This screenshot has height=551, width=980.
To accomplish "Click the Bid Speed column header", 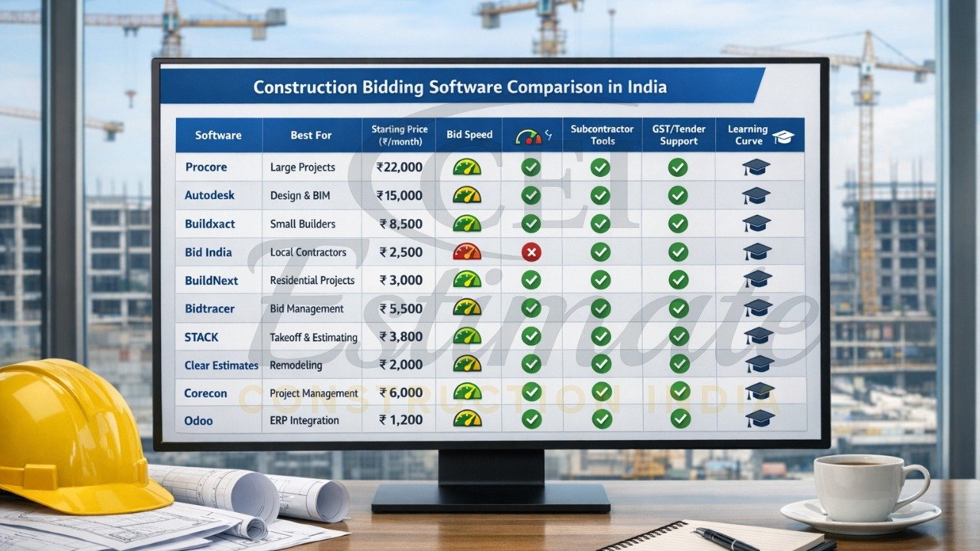I will [469, 135].
